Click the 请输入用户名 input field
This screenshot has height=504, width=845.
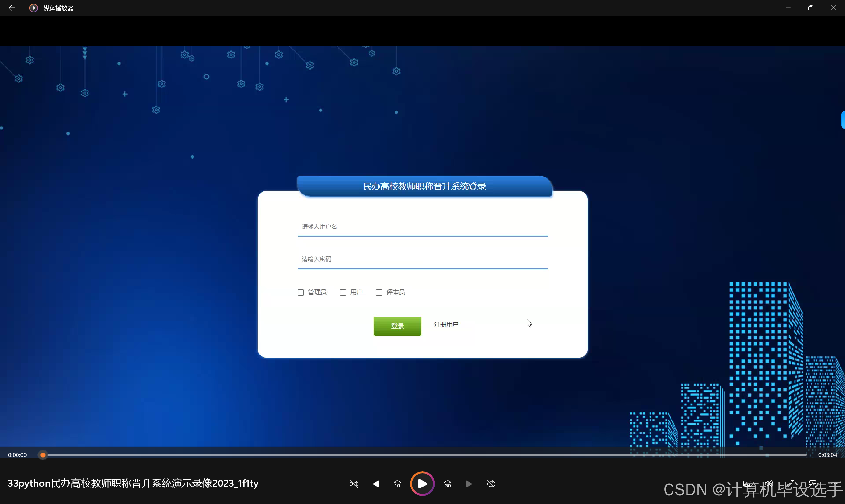tap(422, 227)
